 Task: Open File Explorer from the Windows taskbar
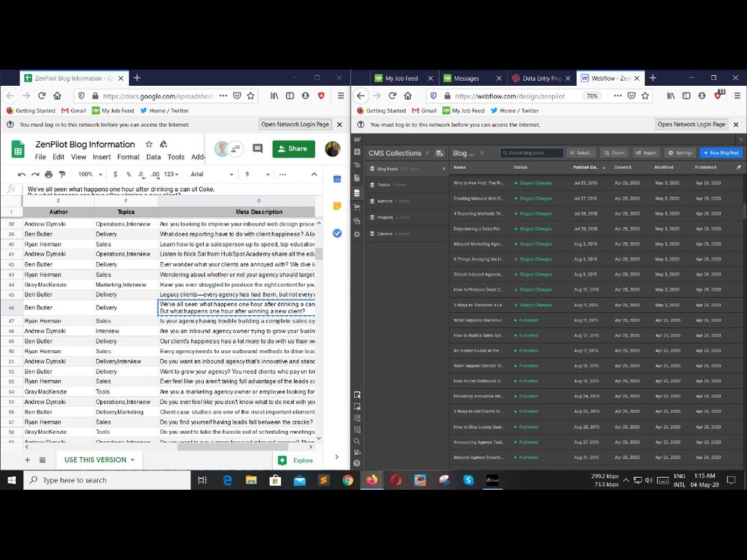[x=251, y=480]
